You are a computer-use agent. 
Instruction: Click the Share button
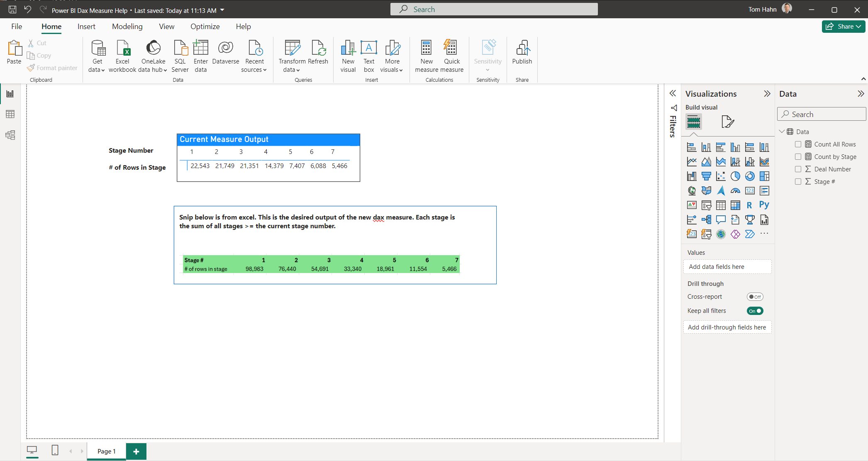coord(843,27)
